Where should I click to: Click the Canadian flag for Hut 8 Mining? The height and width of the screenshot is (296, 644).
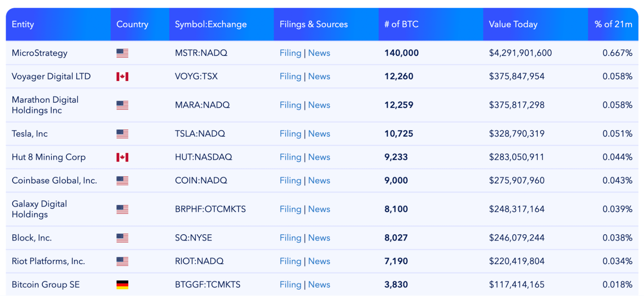(122, 157)
